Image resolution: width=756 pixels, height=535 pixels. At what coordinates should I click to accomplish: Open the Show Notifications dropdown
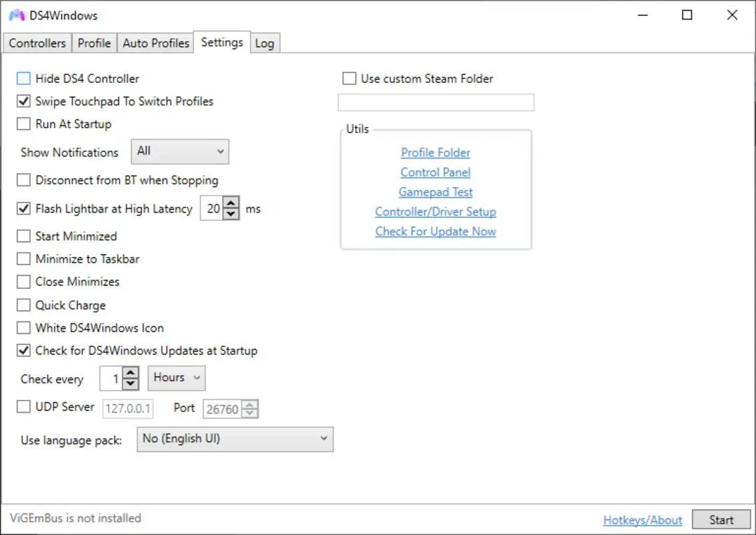point(179,152)
